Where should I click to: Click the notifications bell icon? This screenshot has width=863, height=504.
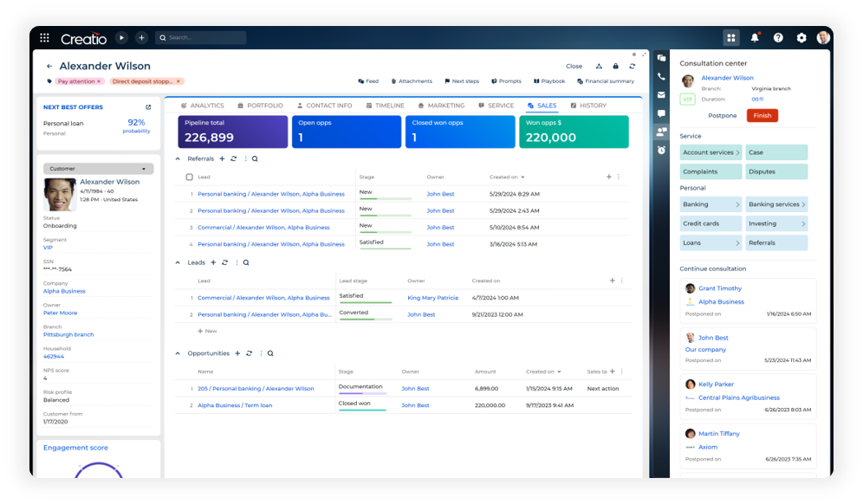755,38
